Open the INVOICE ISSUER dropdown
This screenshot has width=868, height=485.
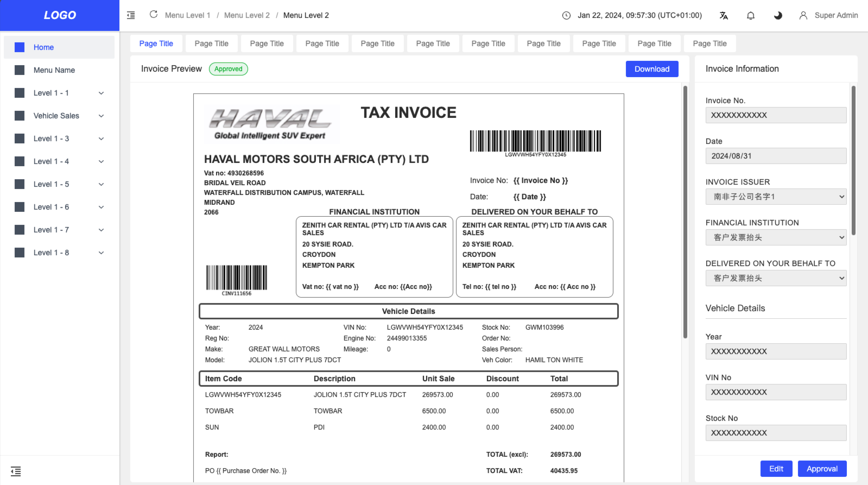coord(776,197)
